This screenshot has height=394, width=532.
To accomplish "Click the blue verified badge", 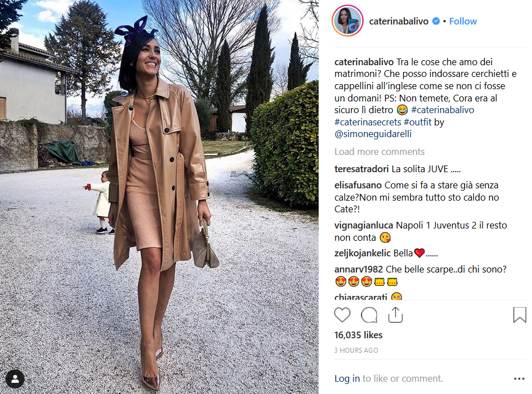I will click(x=436, y=21).
